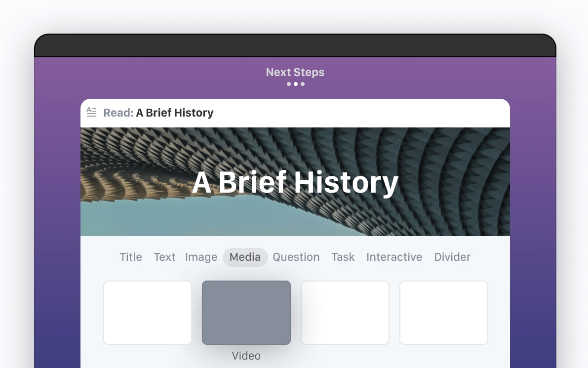This screenshot has width=588, height=368.
Task: Select the Media block category
Action: coord(245,257)
